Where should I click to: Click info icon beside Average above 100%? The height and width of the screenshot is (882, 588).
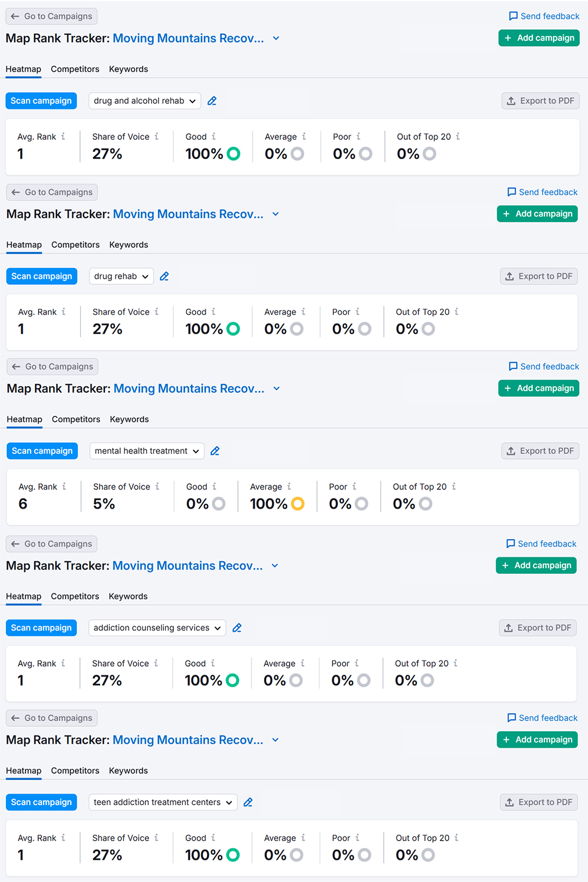pos(289,486)
